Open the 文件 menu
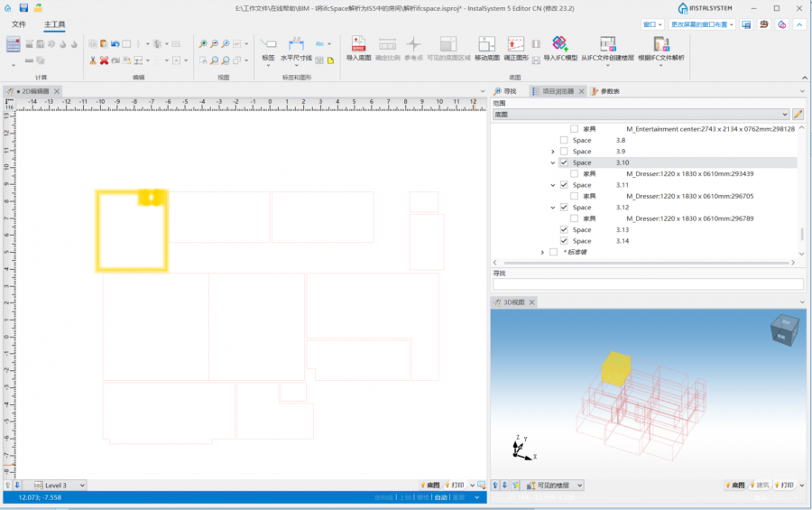This screenshot has width=812, height=510. tap(19, 24)
